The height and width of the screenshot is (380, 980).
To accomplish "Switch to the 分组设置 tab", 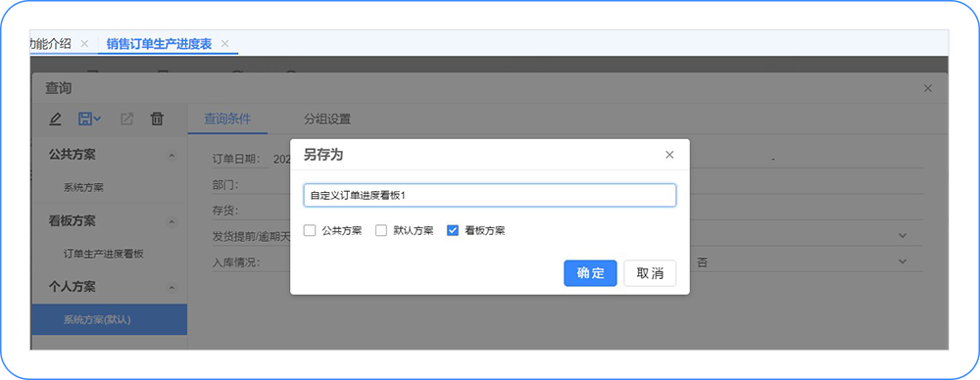I will point(327,119).
